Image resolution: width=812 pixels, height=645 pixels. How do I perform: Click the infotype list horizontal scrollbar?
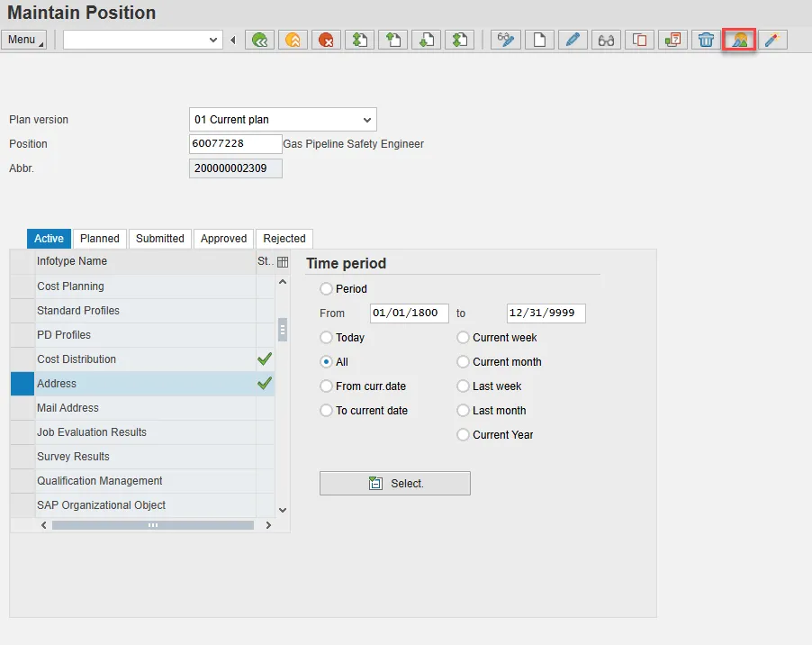[152, 525]
